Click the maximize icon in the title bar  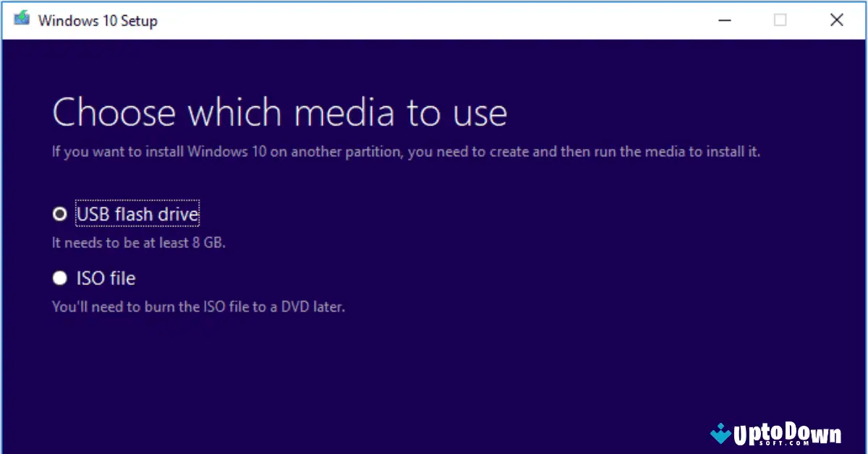pos(780,20)
